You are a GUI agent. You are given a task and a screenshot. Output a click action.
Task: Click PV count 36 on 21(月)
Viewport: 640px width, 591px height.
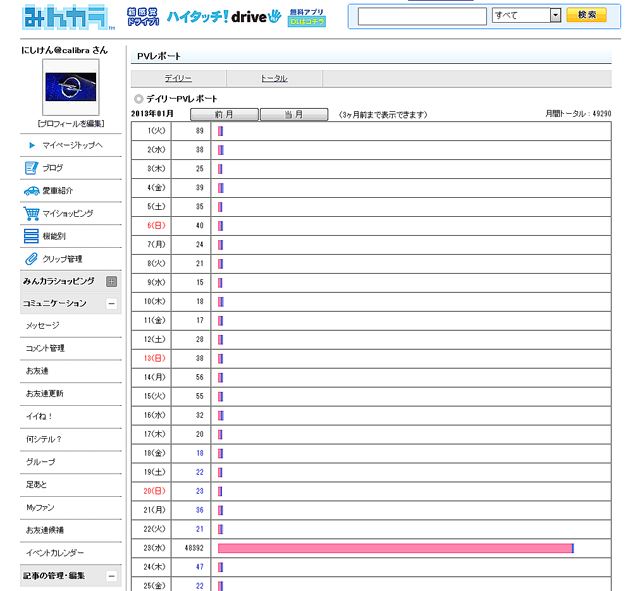pos(200,510)
